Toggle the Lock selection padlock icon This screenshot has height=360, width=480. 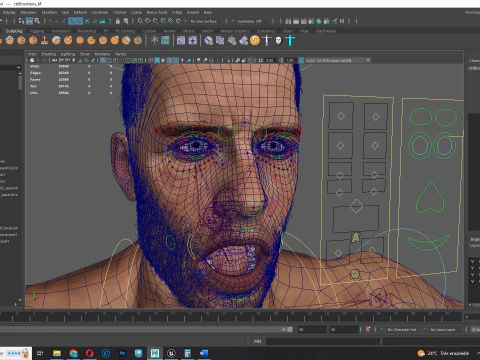tap(118, 21)
